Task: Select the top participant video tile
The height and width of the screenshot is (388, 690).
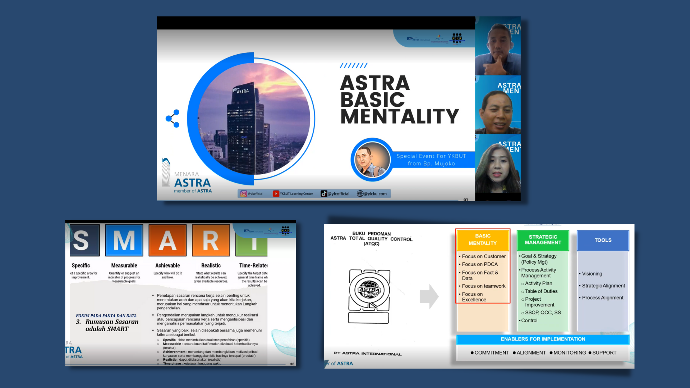Action: coord(498,46)
